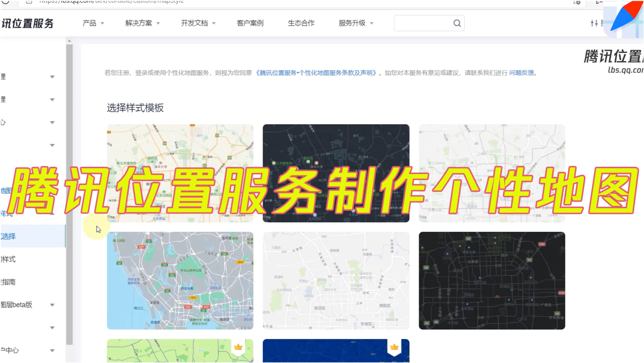This screenshot has height=363, width=644.
Task: Expand the 开发文档 dropdown
Action: [198, 23]
